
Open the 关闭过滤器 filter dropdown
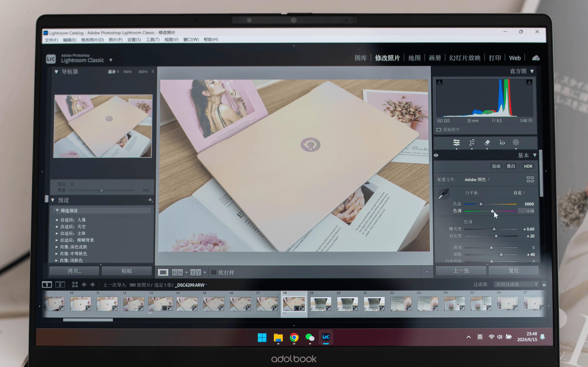click(x=516, y=284)
